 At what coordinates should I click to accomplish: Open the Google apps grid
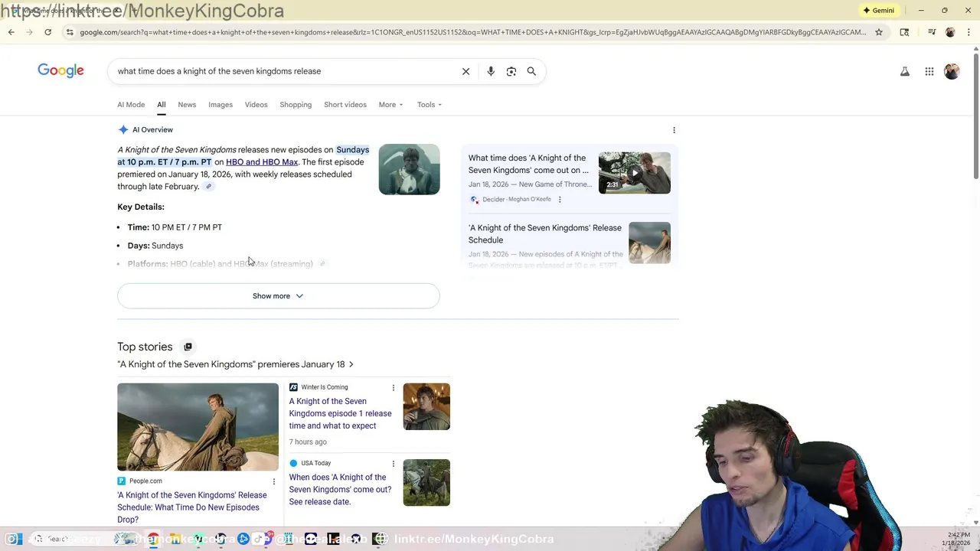click(x=929, y=71)
